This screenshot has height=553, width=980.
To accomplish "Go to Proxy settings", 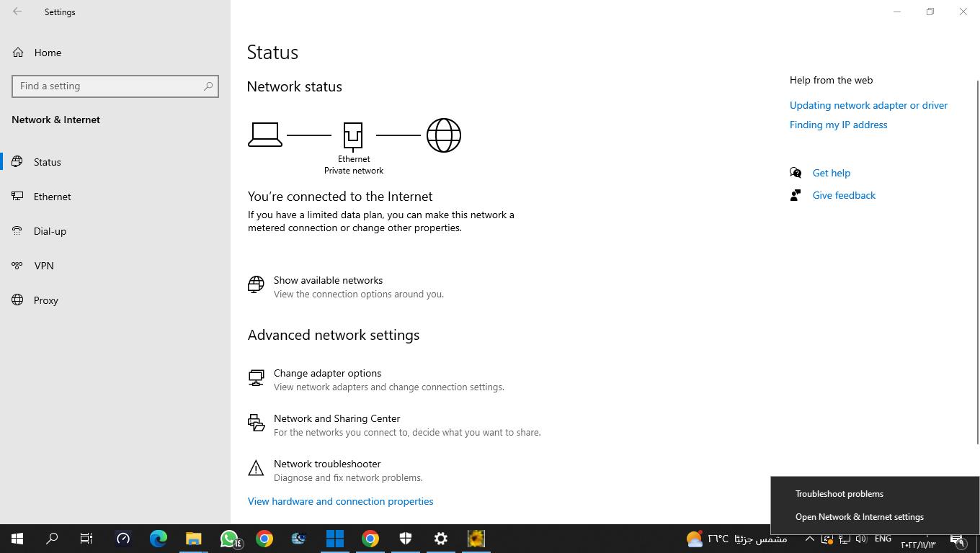I will pyautogui.click(x=45, y=300).
